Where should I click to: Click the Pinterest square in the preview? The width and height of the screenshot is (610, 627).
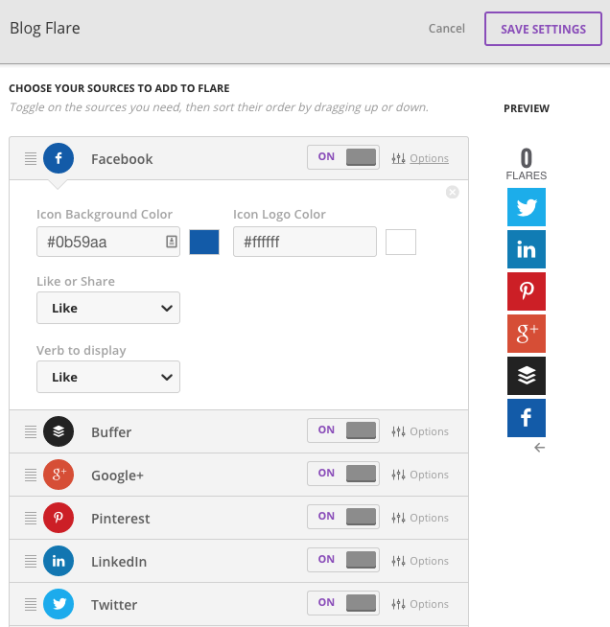tap(526, 292)
